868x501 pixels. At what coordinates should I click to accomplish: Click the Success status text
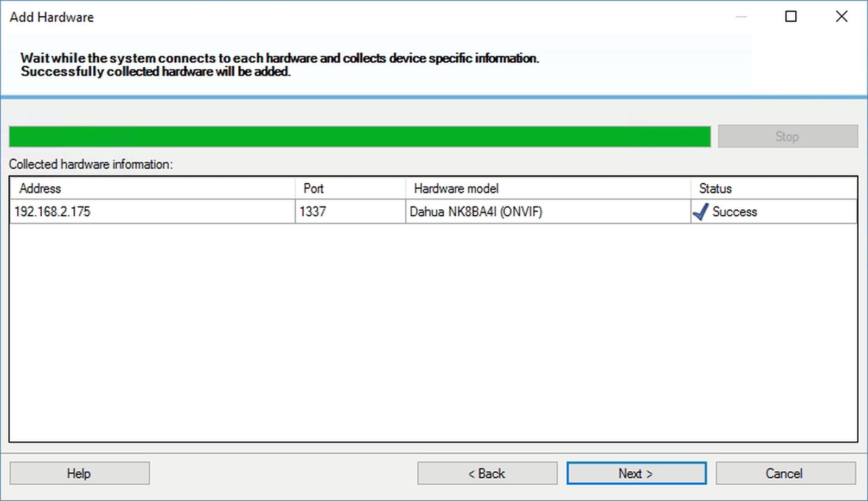coord(735,212)
